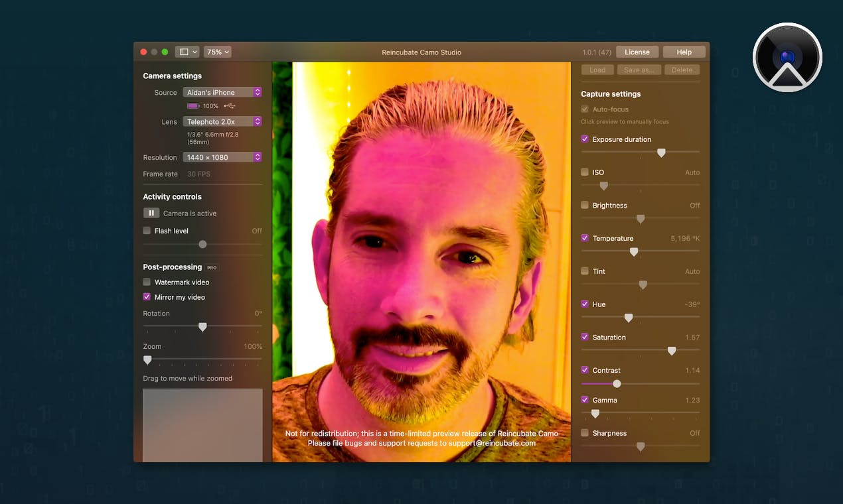This screenshot has height=504, width=843.
Task: Toggle the sidebar layout icon
Action: (x=184, y=52)
